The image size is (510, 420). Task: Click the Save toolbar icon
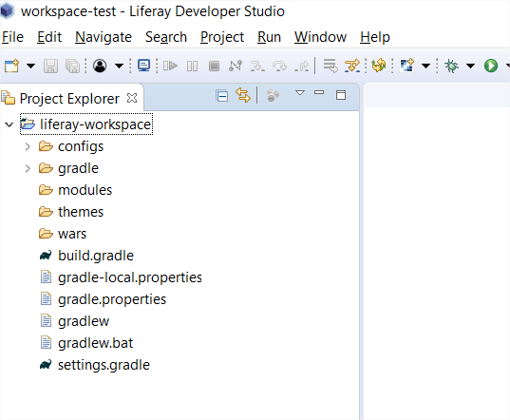[50, 67]
